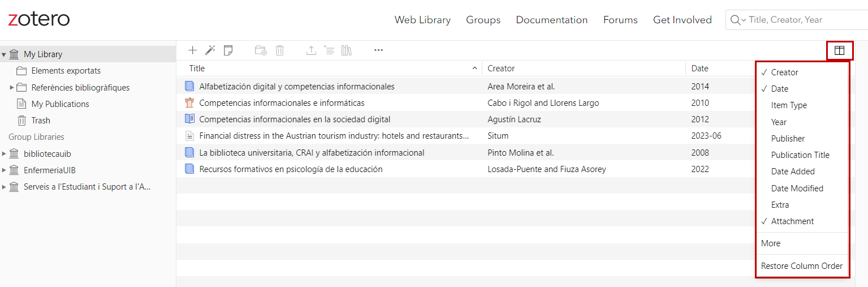Enable the Extra column
This screenshot has height=287, width=868.
coord(802,205)
